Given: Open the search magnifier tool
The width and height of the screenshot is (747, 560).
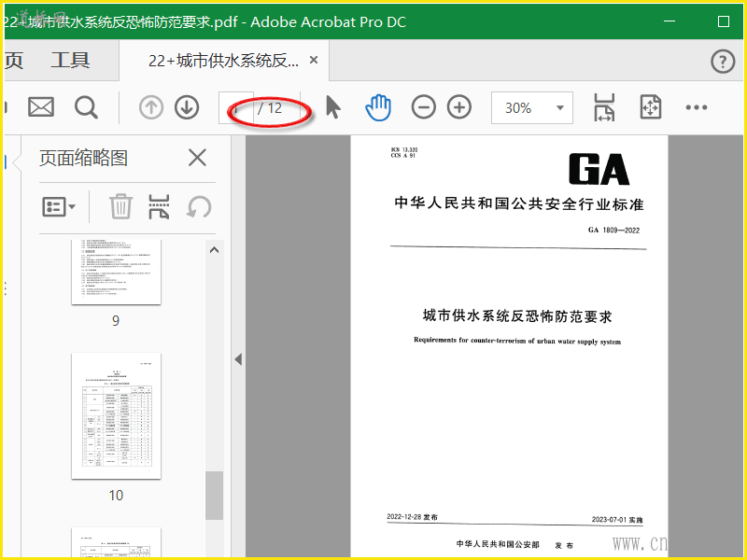Looking at the screenshot, I should pos(86,107).
